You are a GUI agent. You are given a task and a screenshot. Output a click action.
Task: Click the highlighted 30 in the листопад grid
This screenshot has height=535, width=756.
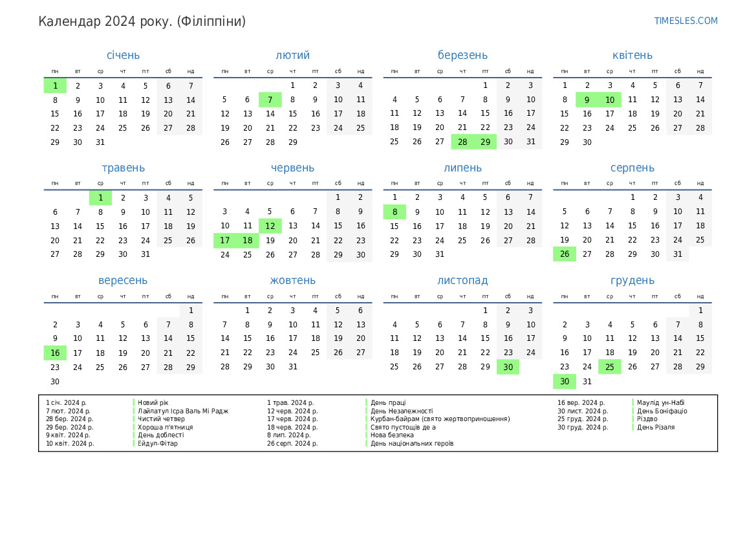[x=508, y=367]
